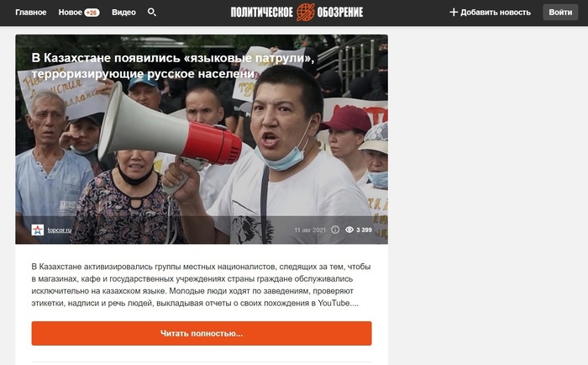The height and width of the screenshot is (365, 588).
Task: Click the ПОЛИТИЧЕСКОЕ logo text
Action: click(261, 13)
